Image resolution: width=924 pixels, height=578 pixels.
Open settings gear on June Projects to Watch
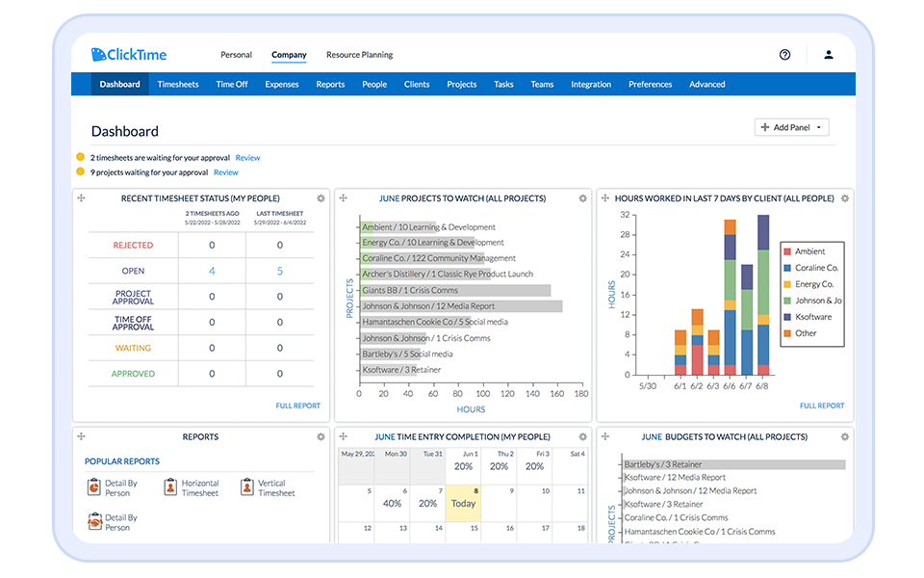coord(582,197)
